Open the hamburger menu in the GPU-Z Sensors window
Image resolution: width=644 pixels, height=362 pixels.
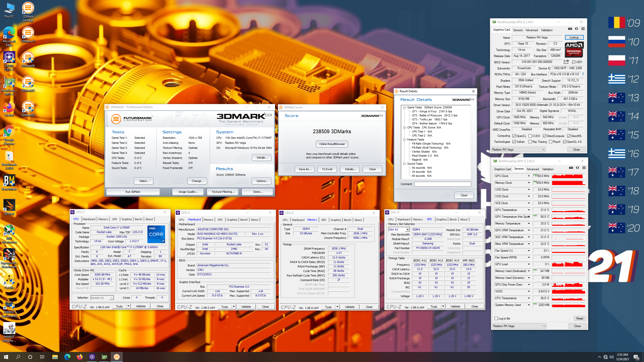[584, 168]
